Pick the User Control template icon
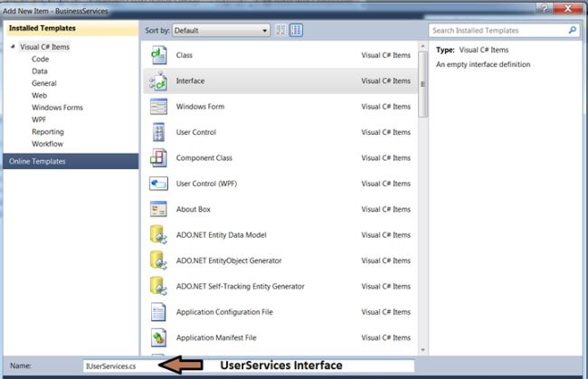The width and height of the screenshot is (588, 379). 158,132
